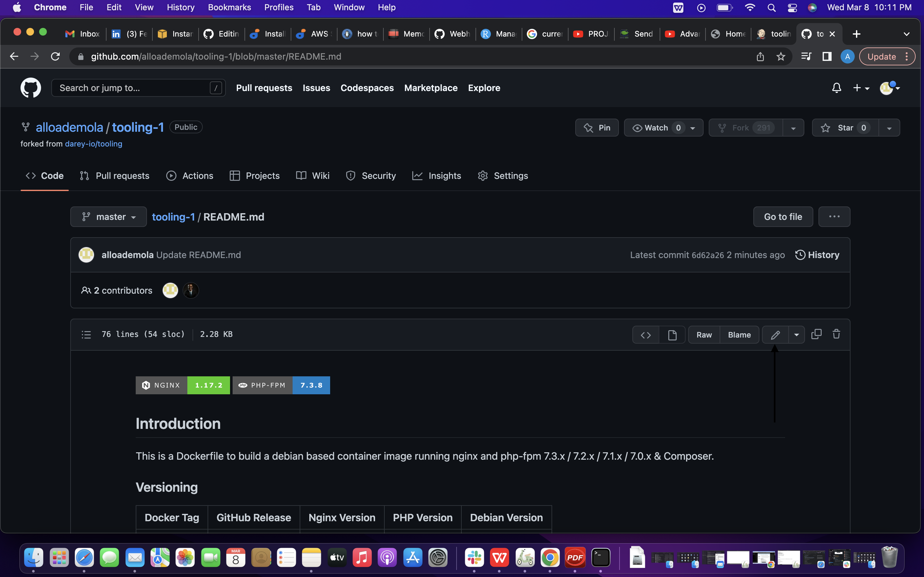Open the display code source view icon
The width and height of the screenshot is (924, 577).
tap(646, 335)
